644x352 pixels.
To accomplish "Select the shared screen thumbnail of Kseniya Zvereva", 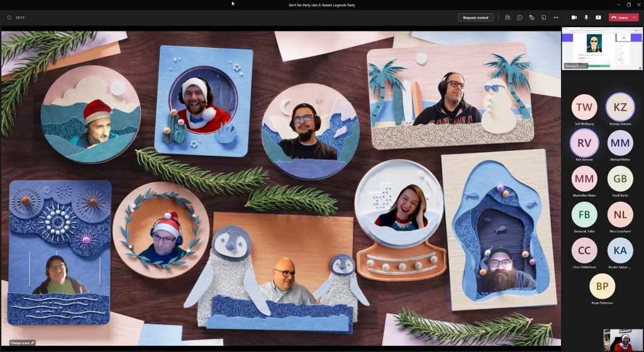I will tap(602, 48).
